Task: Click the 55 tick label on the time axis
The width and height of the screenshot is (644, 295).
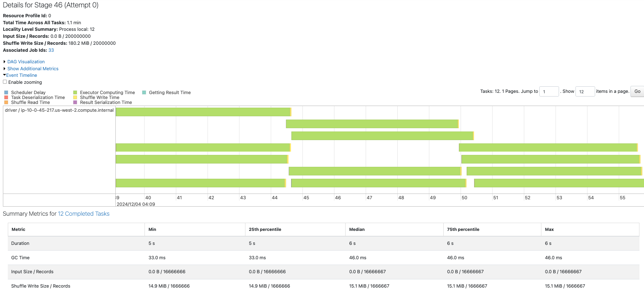Action: coord(622,198)
